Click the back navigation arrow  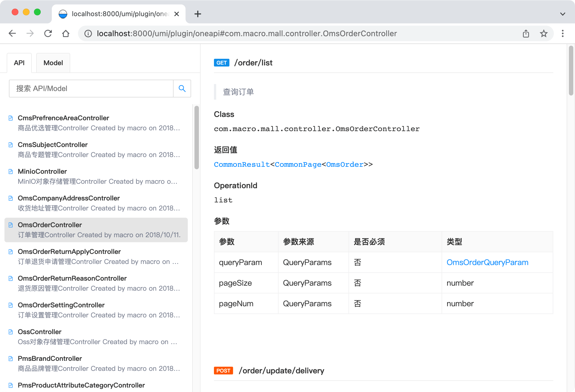[12, 33]
